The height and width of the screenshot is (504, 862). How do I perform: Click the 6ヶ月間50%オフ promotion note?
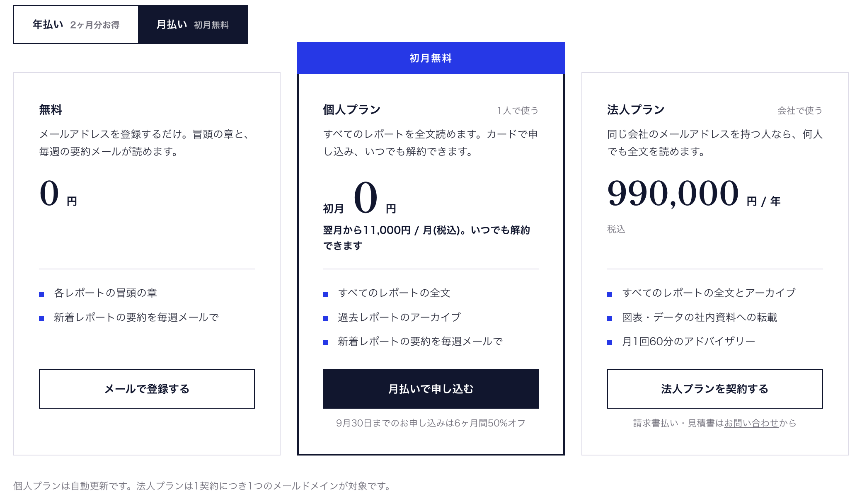tap(431, 423)
